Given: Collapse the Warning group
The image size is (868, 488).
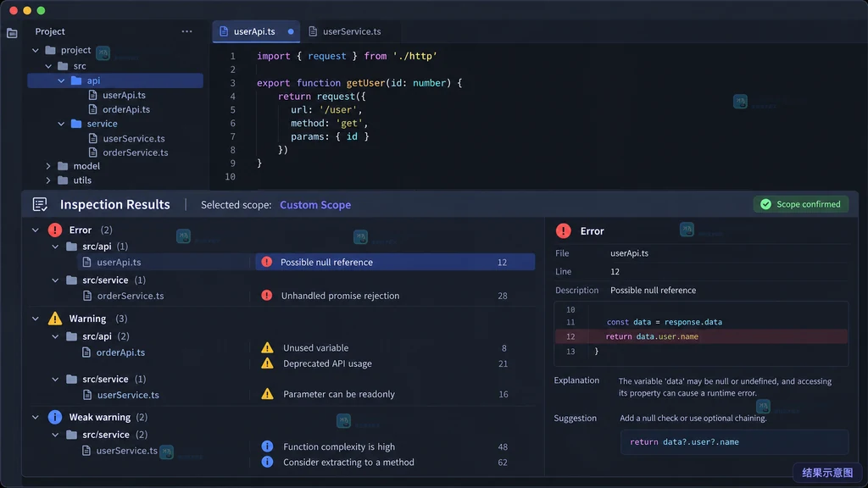Looking at the screenshot, I should coord(36,319).
